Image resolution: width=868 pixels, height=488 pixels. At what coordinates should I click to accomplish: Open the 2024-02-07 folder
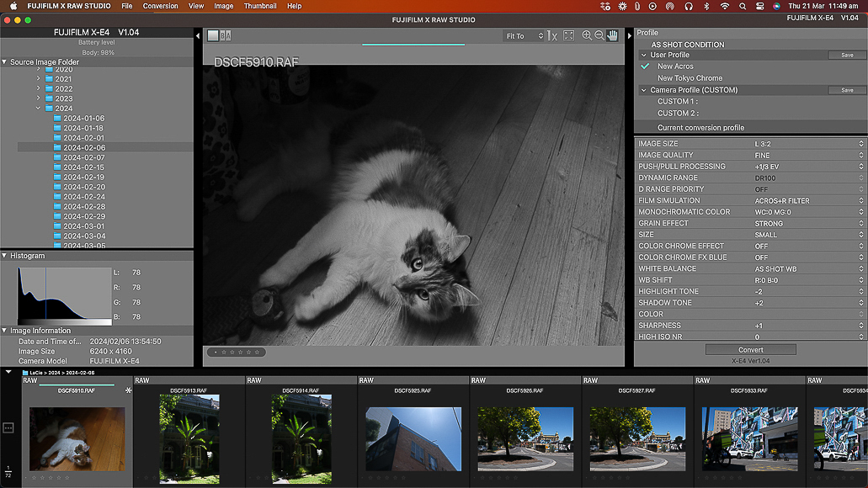(83, 157)
